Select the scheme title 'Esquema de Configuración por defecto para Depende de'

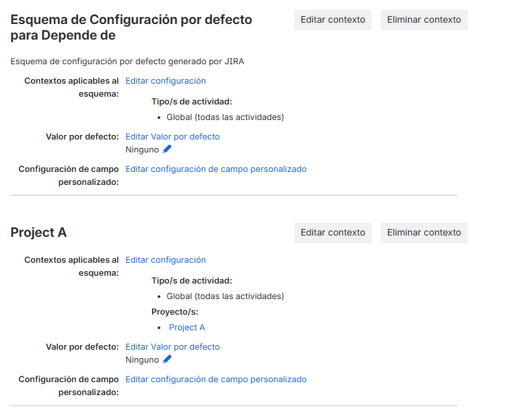[x=131, y=27]
